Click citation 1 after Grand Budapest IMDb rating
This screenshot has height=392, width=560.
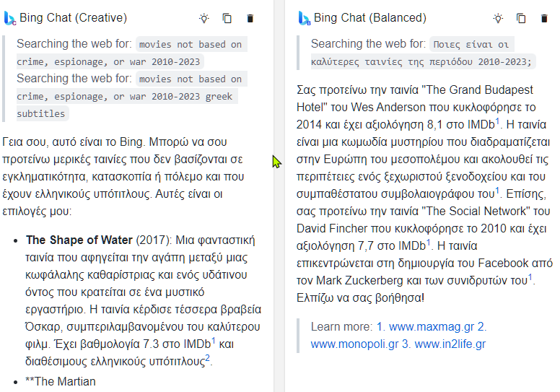point(497,121)
